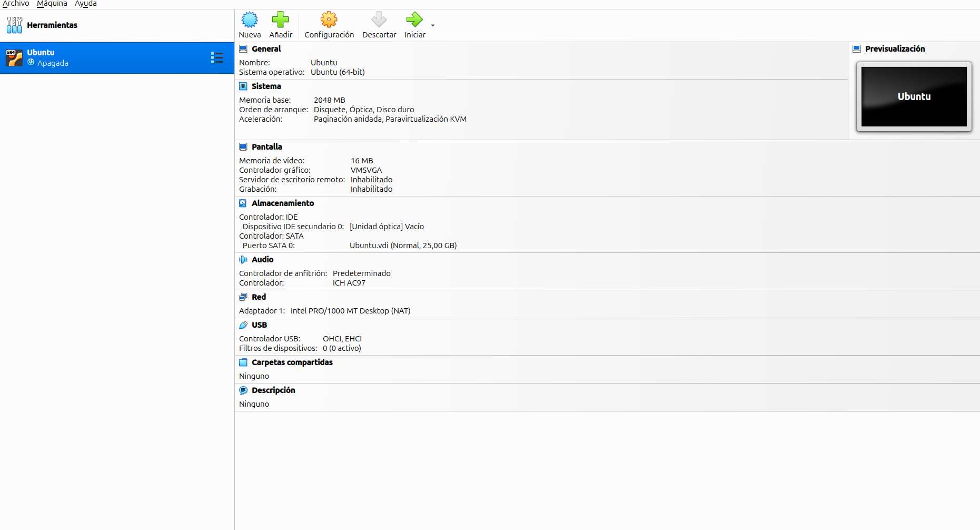
Task: Open the Carpetas compartidas heading link
Action: pos(292,362)
